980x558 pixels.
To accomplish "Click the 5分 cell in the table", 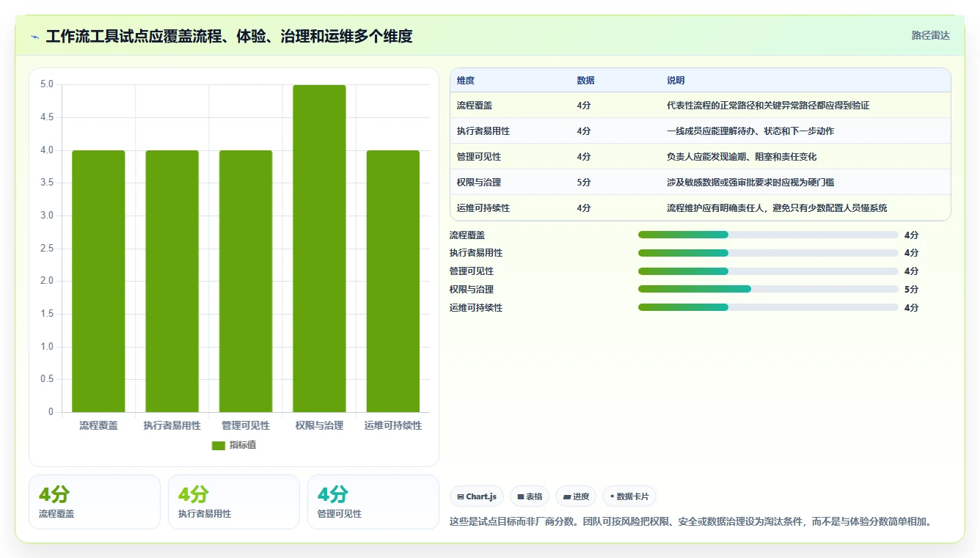I will (x=584, y=183).
